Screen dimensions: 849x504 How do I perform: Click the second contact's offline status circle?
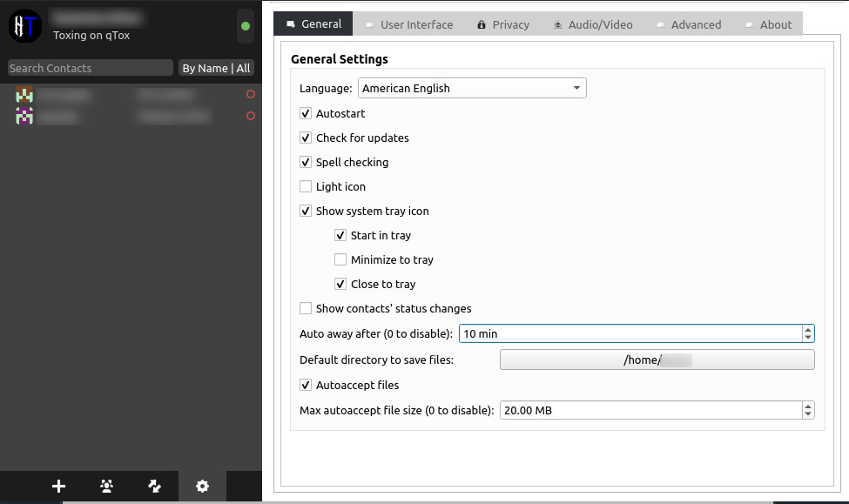pyautogui.click(x=250, y=116)
